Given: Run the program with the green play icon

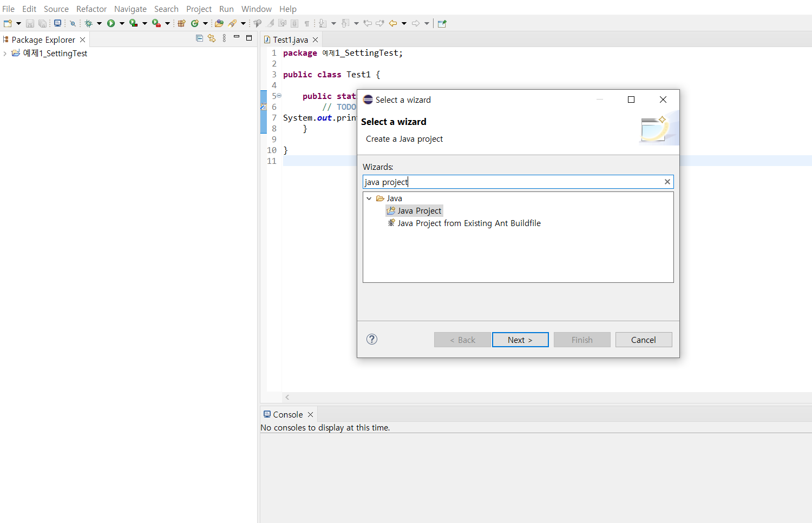Looking at the screenshot, I should click(x=111, y=23).
